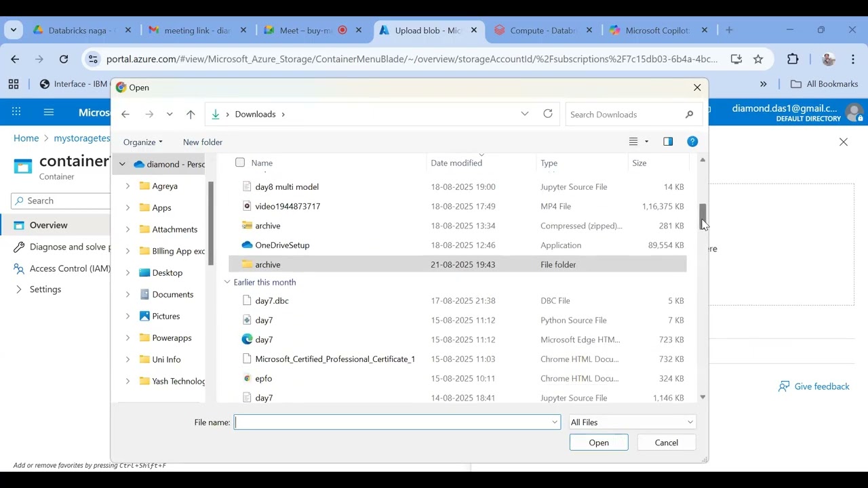Select Microsoft_Certified_Professional_Certificate_1 file

pos(458,359)
